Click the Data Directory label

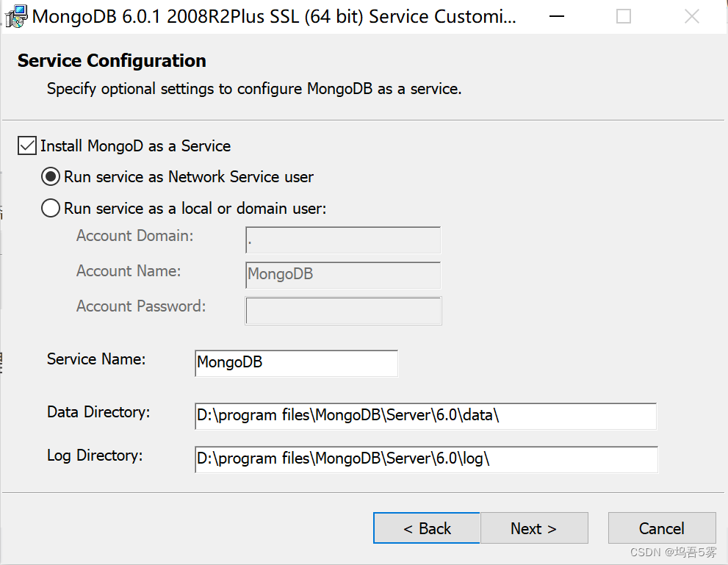click(98, 412)
